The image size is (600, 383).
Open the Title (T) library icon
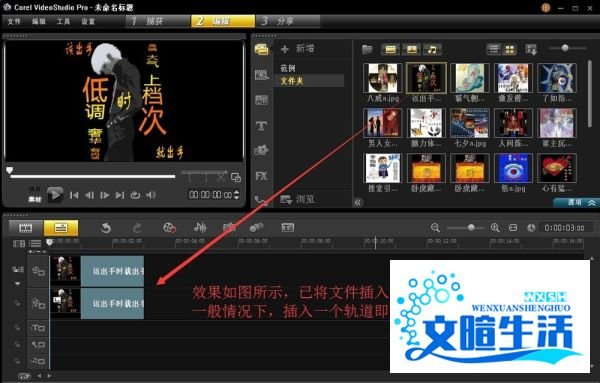click(261, 125)
